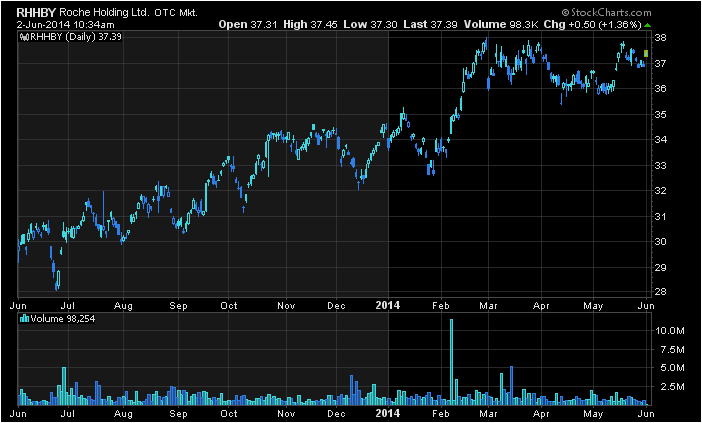Click the 10.0M volume axis label

(670, 331)
